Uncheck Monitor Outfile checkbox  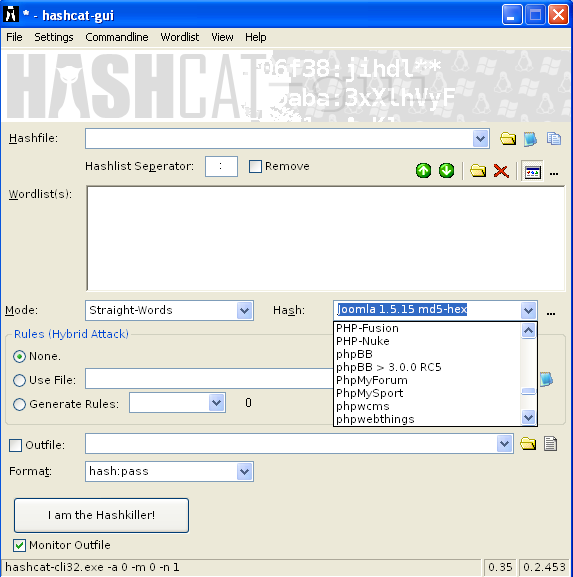click(19, 545)
